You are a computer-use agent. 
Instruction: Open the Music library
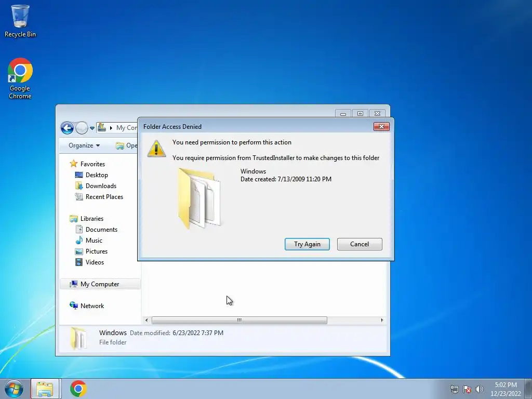click(x=94, y=240)
